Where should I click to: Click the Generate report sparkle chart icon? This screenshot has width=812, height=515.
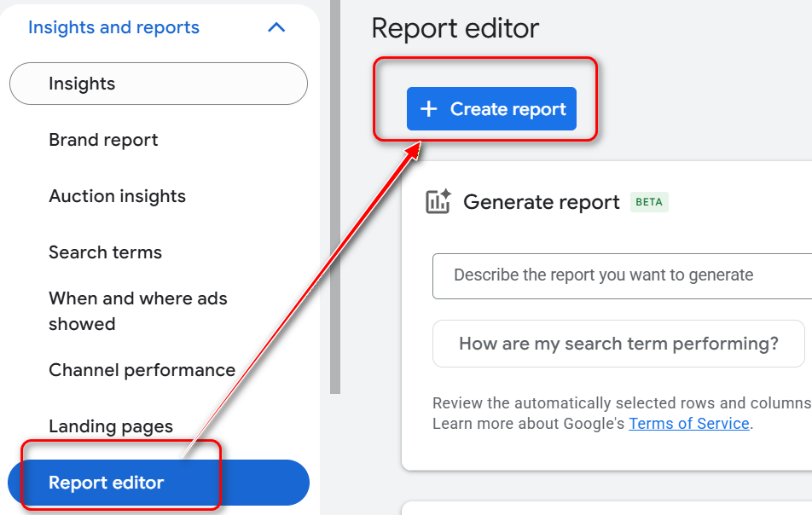[438, 201]
